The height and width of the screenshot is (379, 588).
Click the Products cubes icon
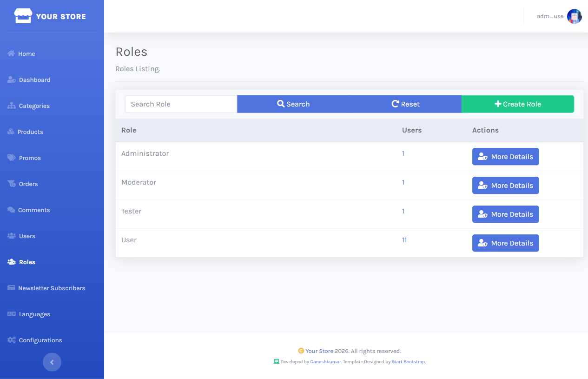11,132
